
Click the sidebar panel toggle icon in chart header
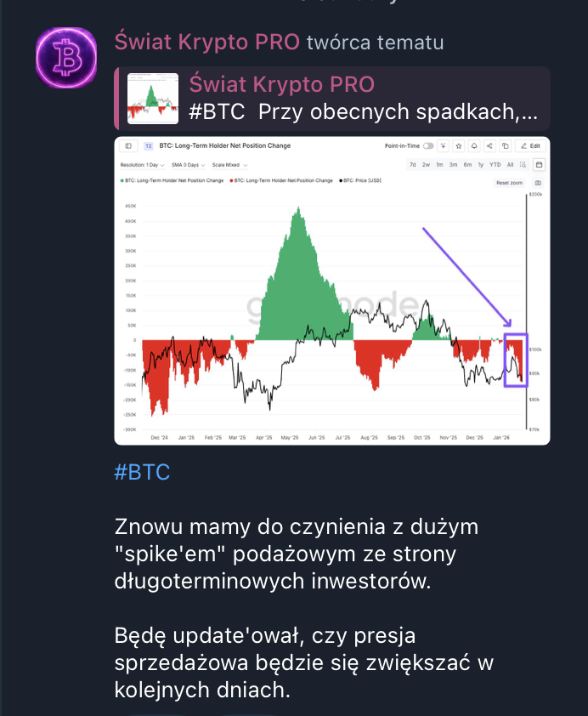point(128,146)
